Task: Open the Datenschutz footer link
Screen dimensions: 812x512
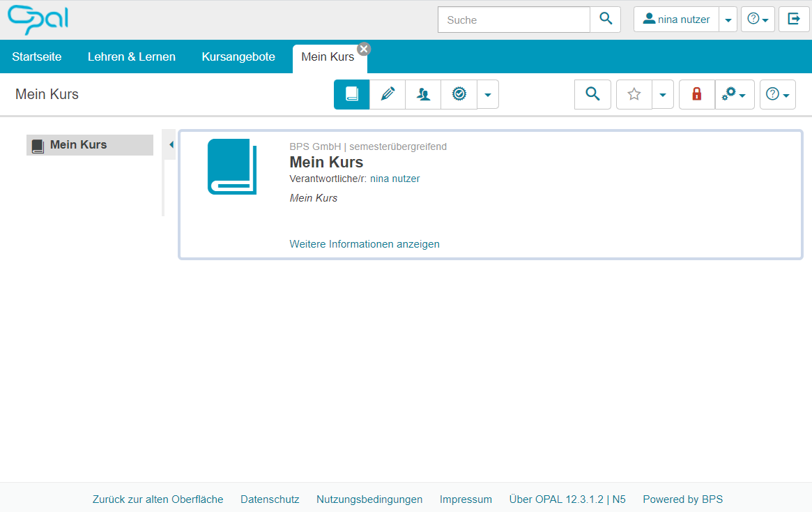Action: click(x=270, y=499)
